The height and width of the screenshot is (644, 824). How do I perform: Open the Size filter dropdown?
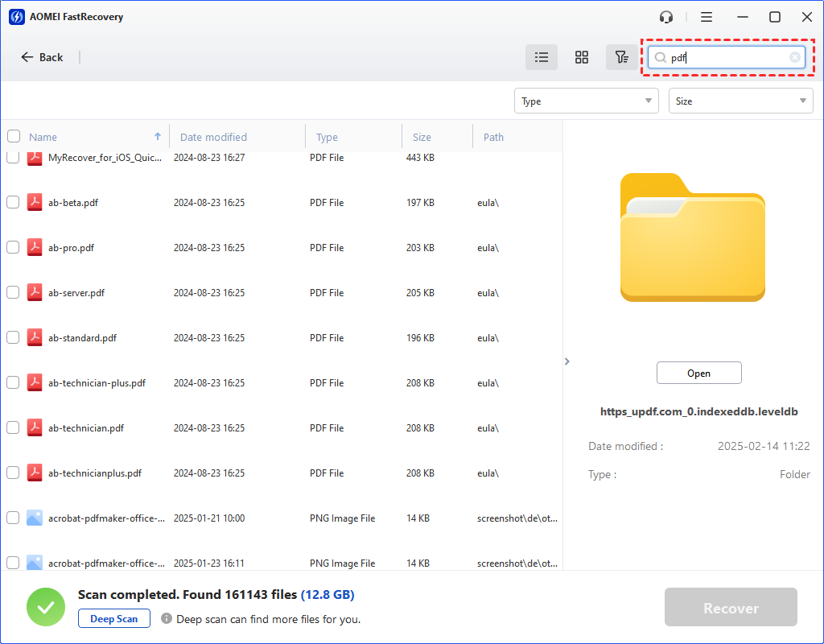pyautogui.click(x=740, y=101)
